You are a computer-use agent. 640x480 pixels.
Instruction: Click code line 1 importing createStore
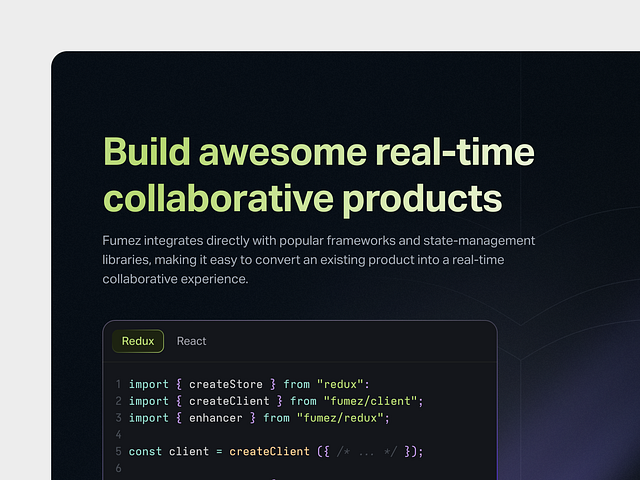(249, 384)
